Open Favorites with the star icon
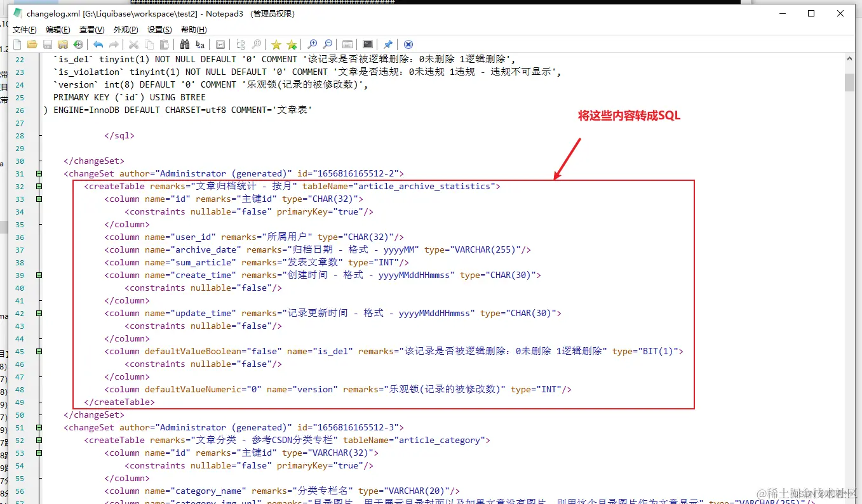This screenshot has width=862, height=504. pyautogui.click(x=276, y=44)
